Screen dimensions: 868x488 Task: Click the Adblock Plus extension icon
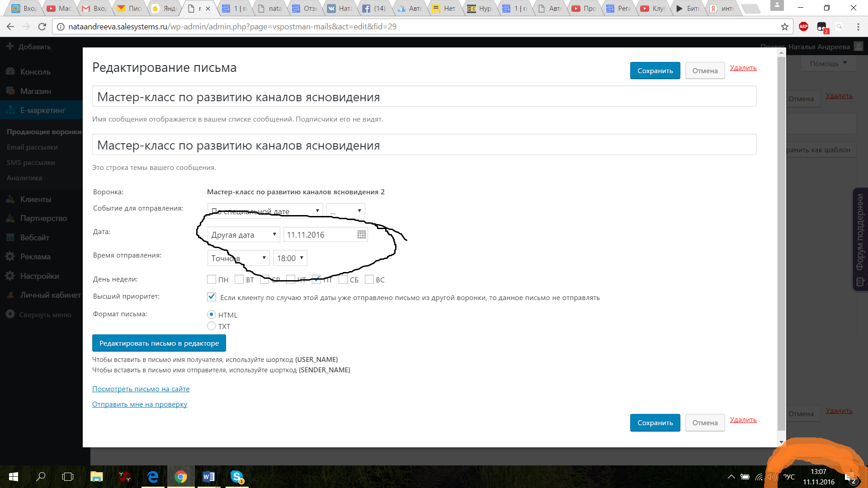pos(803,27)
